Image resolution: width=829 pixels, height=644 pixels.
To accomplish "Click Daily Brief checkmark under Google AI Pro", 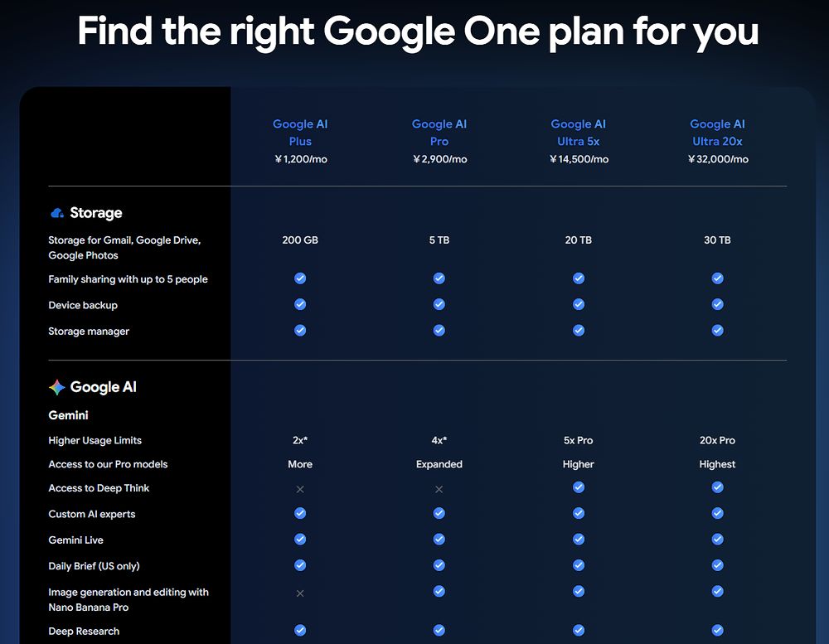I will point(439,564).
